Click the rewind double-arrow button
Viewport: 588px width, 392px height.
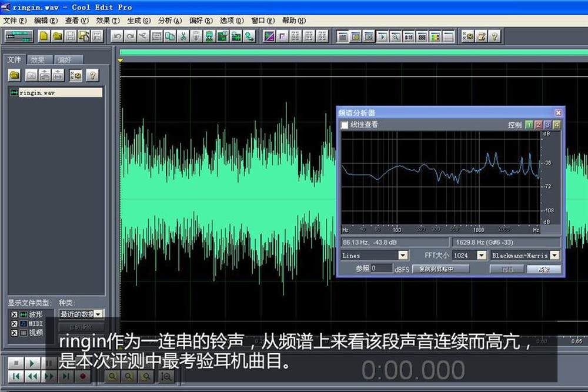(32, 376)
